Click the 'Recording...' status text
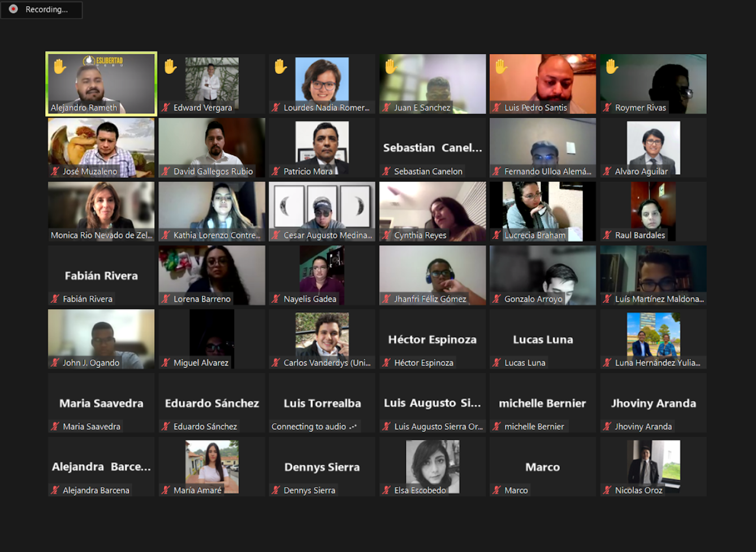This screenshot has height=552, width=756. tap(46, 10)
